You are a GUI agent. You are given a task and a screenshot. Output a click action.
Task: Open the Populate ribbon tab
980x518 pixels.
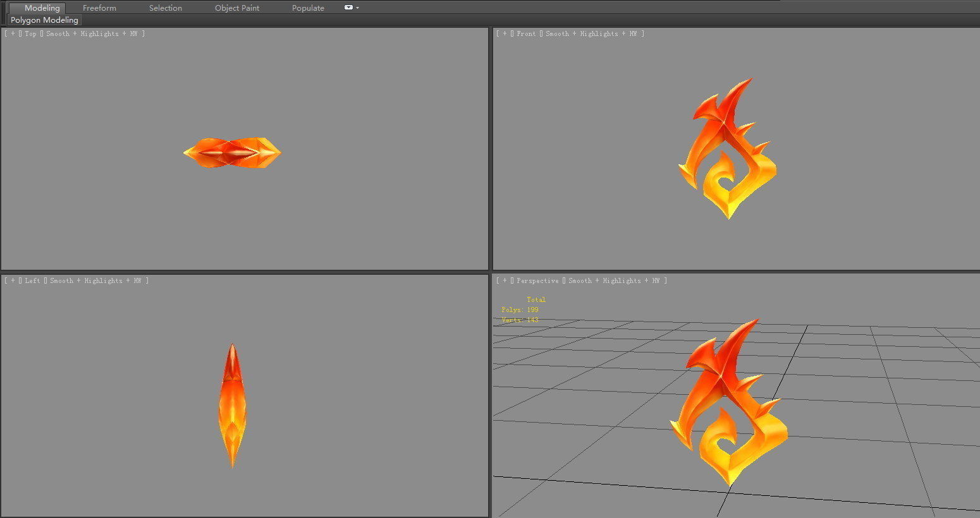(308, 8)
